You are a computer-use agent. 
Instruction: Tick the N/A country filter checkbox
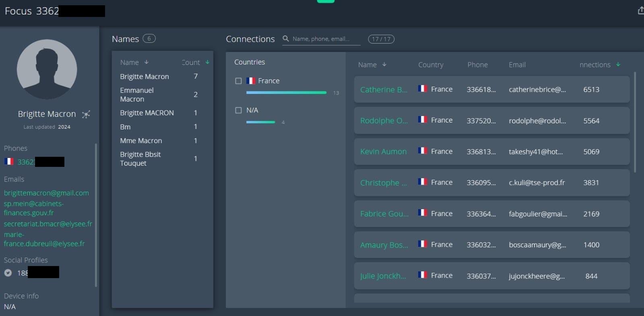[x=238, y=110]
